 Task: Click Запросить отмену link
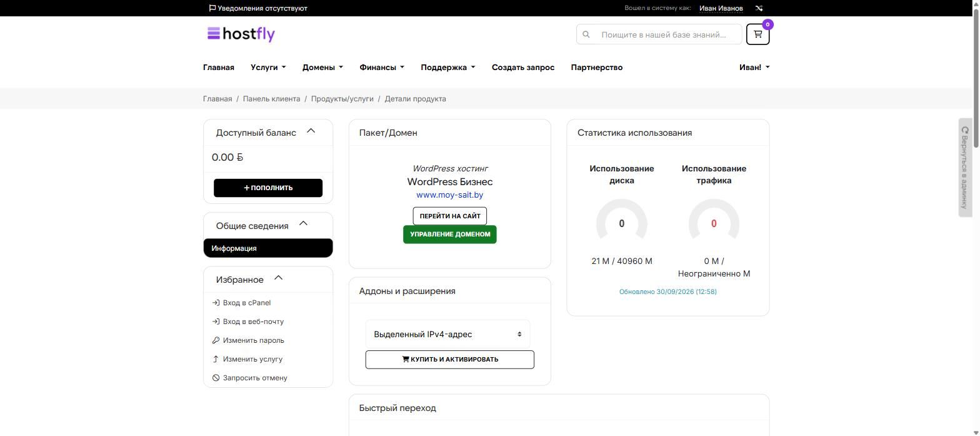click(255, 378)
